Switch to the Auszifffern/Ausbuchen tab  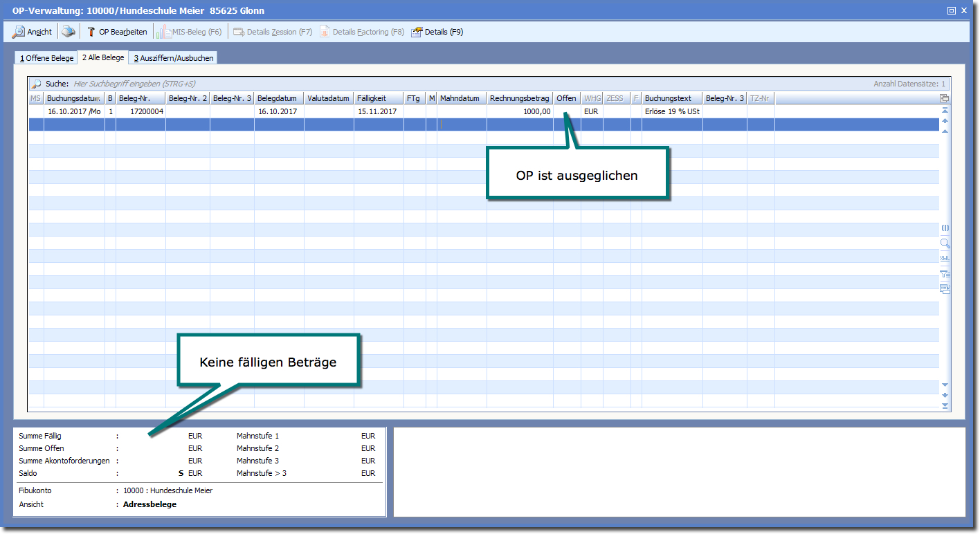click(x=174, y=58)
